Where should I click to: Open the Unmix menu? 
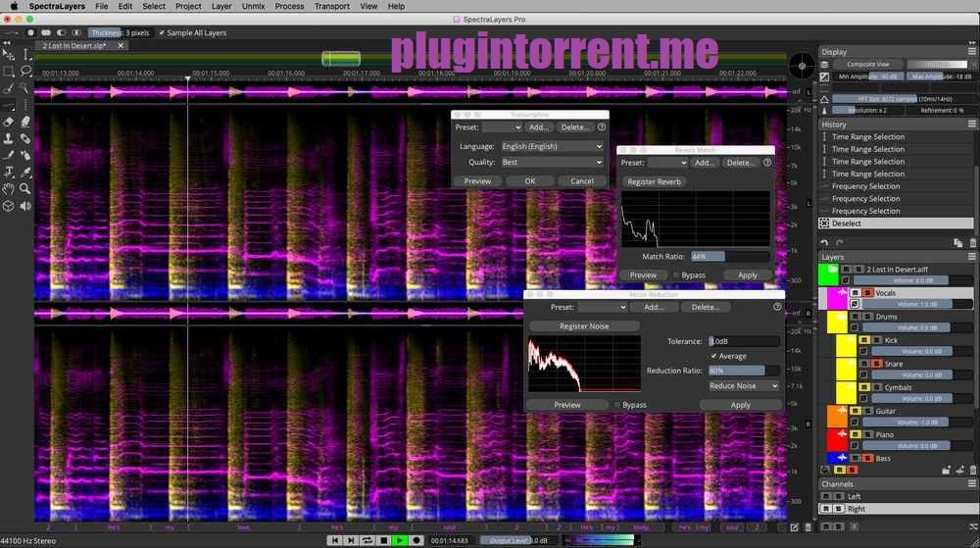tap(253, 6)
